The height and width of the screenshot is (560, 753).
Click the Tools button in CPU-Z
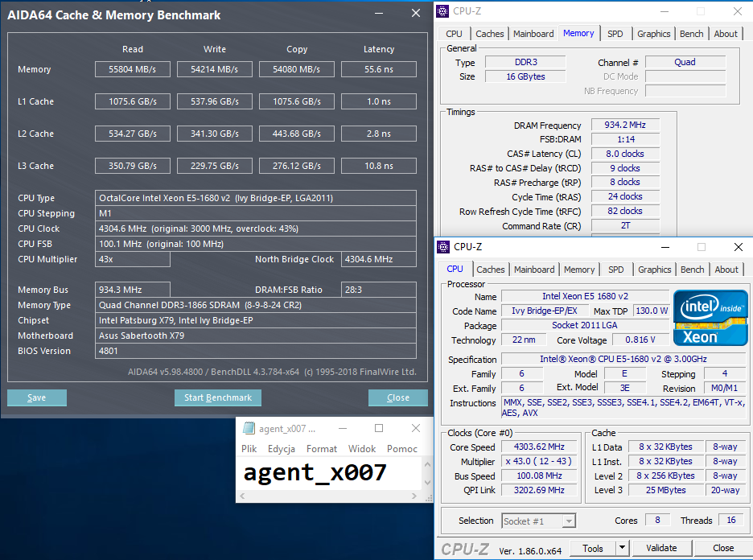point(593,548)
